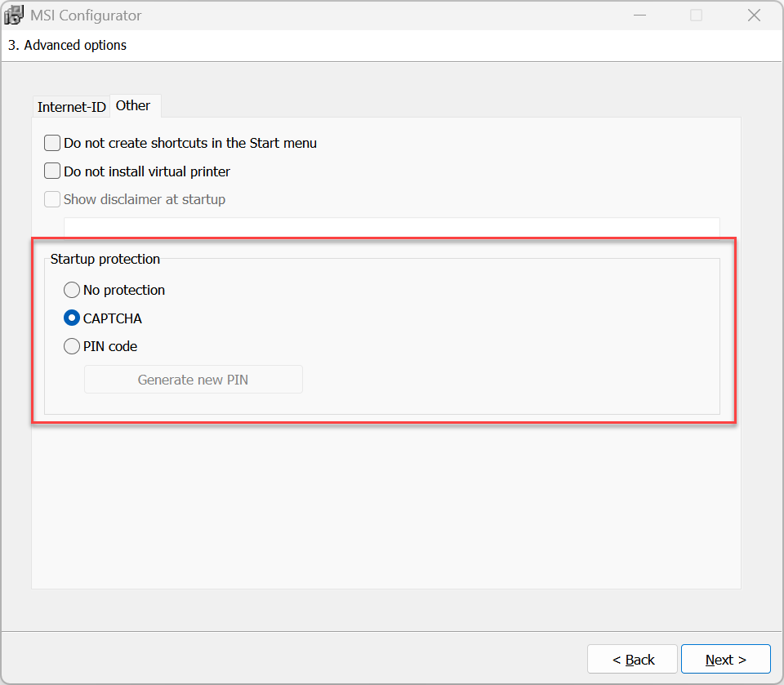
Task: Click the MSI Configurator title bar icon
Action: [x=14, y=16]
